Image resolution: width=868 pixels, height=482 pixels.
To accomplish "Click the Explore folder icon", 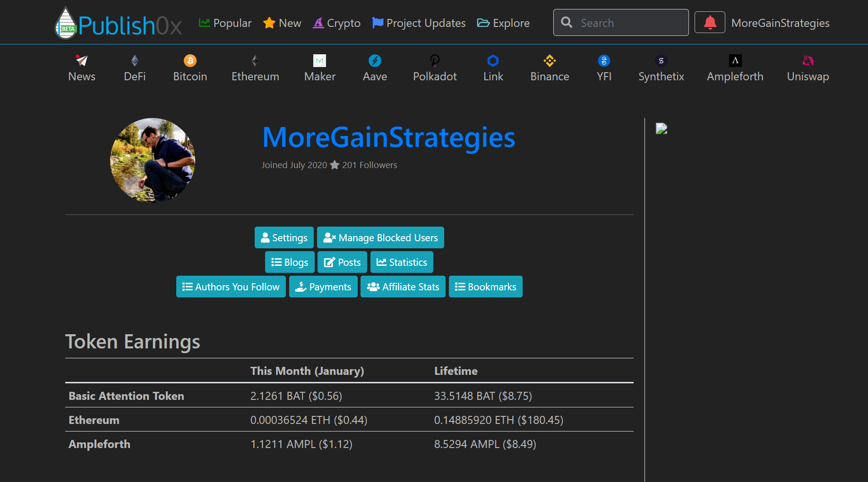I will [483, 23].
